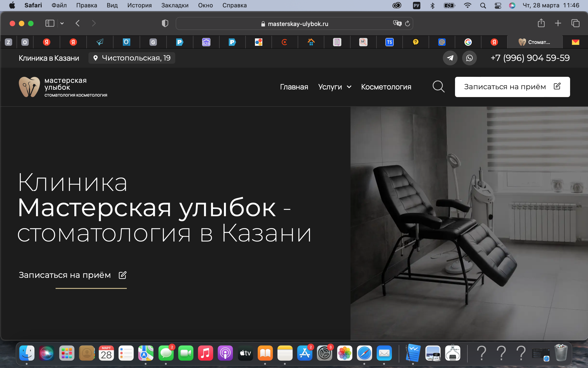Open the battery status menu bar icon

pyautogui.click(x=449, y=5)
